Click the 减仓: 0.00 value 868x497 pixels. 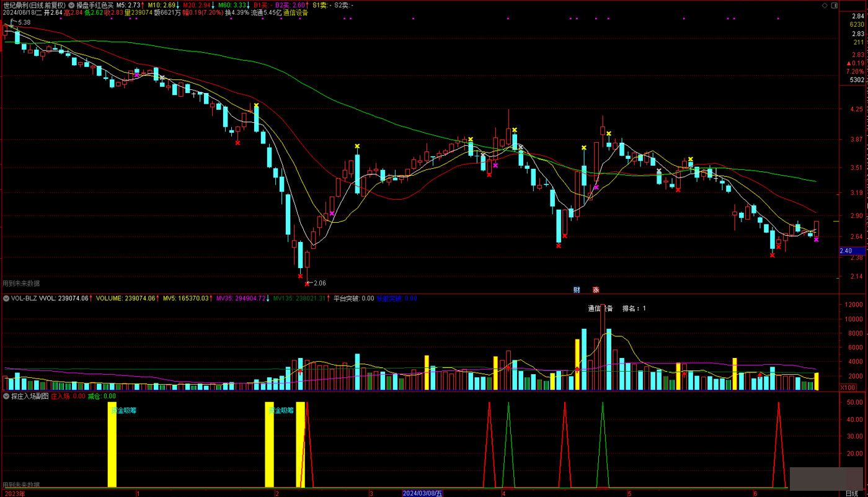(x=102, y=396)
